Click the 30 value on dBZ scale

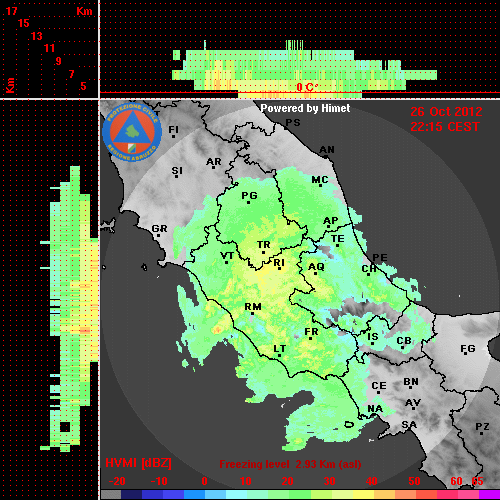[x=329, y=481]
